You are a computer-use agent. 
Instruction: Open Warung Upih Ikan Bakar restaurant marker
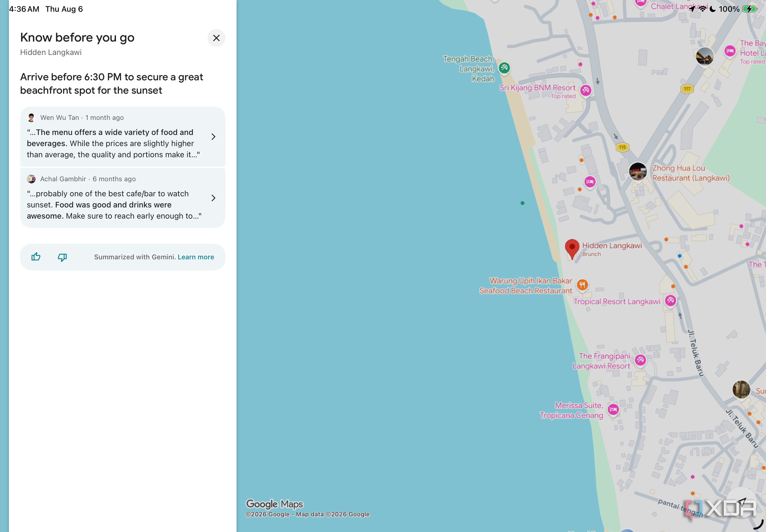(x=582, y=285)
